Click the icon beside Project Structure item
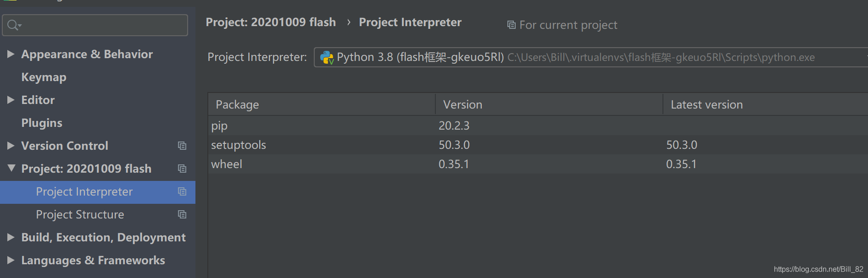868x278 pixels. [x=182, y=214]
